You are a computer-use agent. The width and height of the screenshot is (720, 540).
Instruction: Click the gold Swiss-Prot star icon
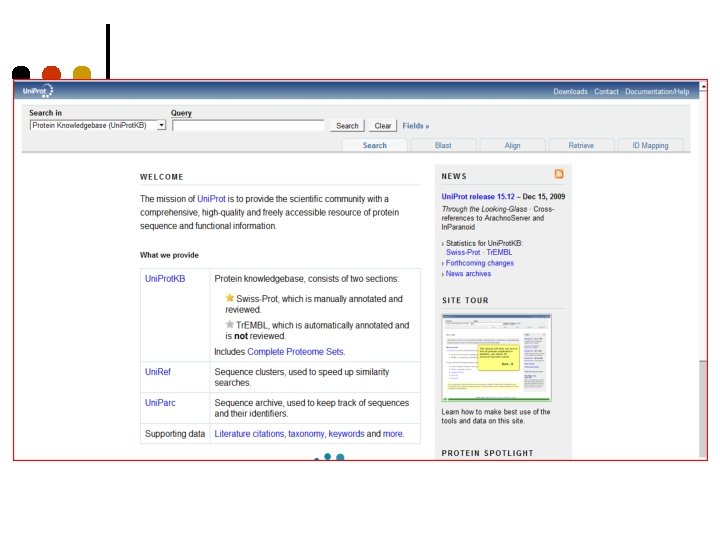pyautogui.click(x=230, y=298)
